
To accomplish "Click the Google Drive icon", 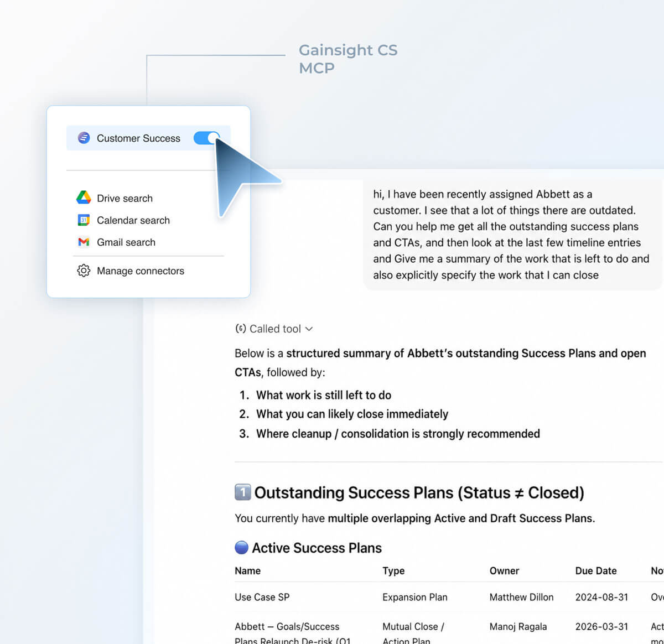I will coord(84,198).
